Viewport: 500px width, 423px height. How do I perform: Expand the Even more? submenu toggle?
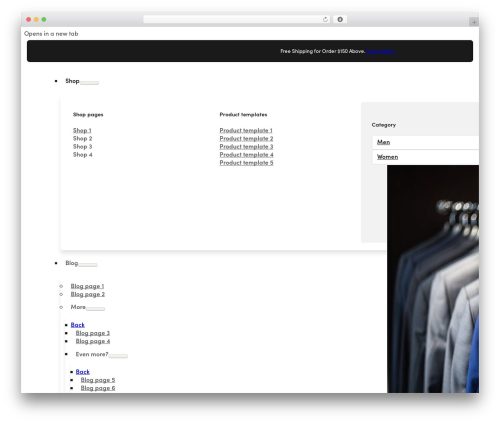coord(118,356)
